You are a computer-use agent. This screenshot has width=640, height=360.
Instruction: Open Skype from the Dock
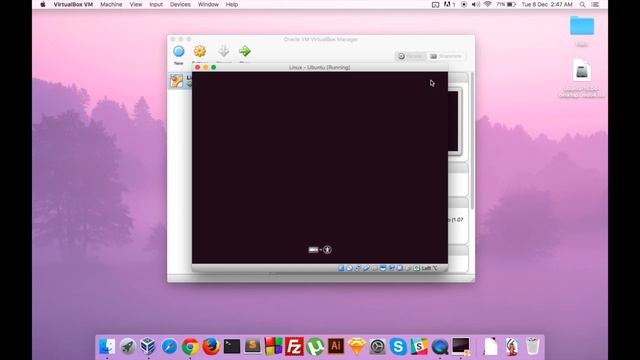point(398,347)
